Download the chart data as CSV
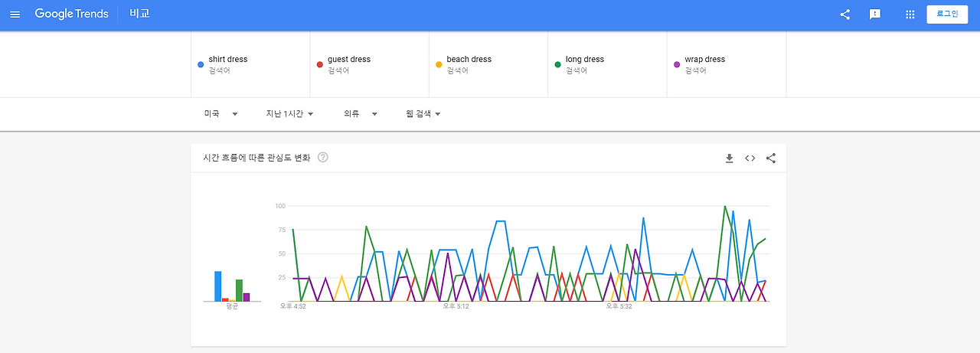 pyautogui.click(x=730, y=159)
